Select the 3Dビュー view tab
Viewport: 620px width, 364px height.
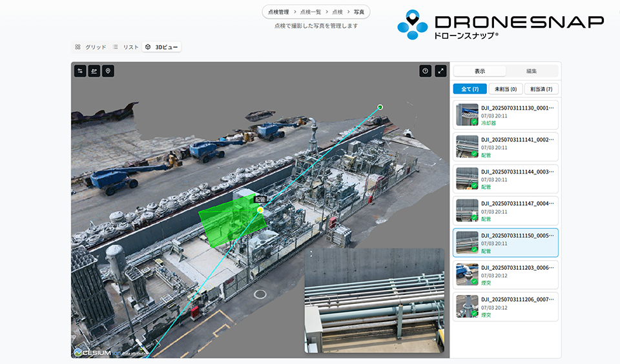[x=162, y=47]
